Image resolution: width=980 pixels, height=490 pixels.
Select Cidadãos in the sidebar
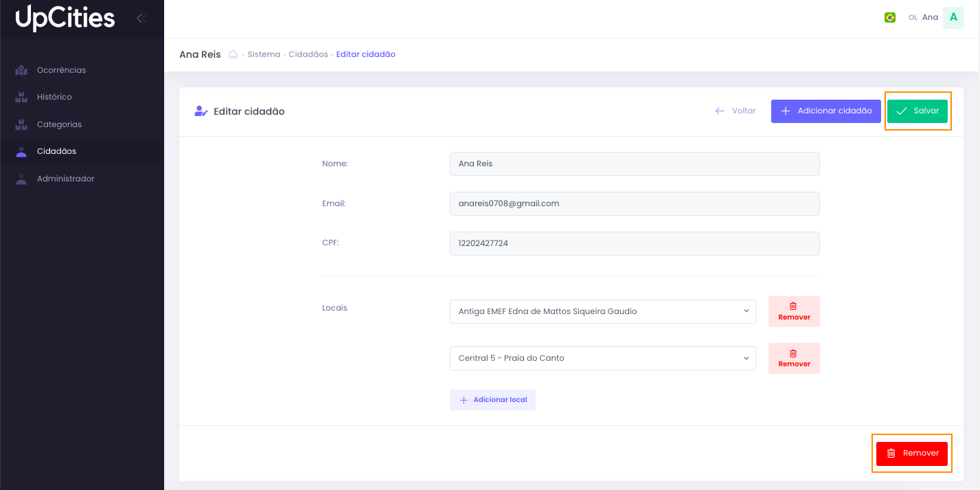(82, 151)
